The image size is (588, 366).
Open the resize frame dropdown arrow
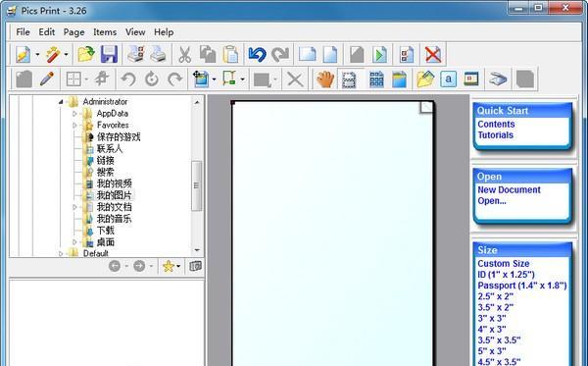(243, 79)
